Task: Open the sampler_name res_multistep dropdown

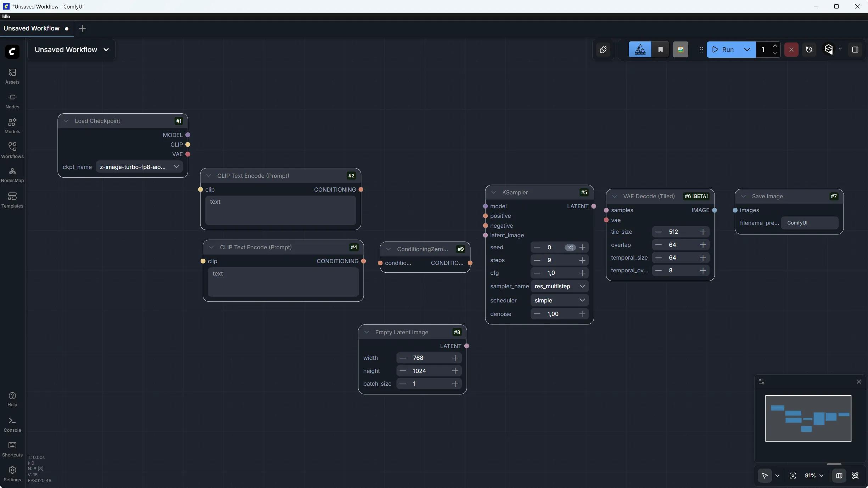Action: (x=559, y=286)
